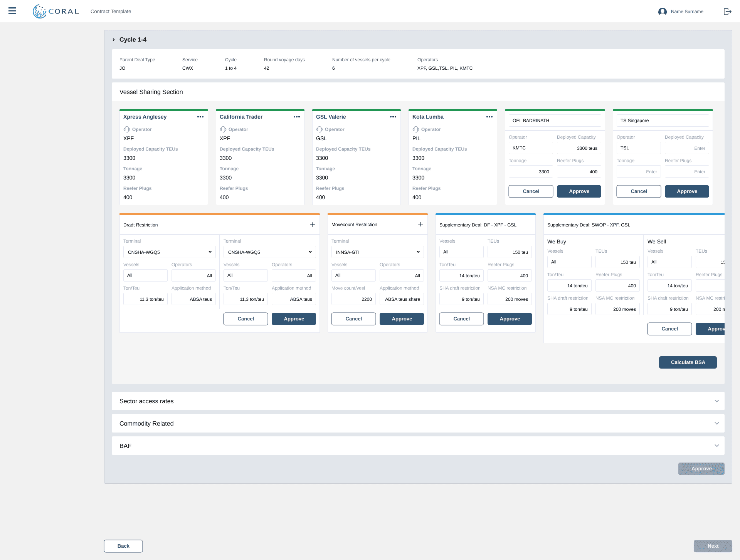Click the Vessel Sharing Section heading
The height and width of the screenshot is (560, 740).
[x=151, y=92]
